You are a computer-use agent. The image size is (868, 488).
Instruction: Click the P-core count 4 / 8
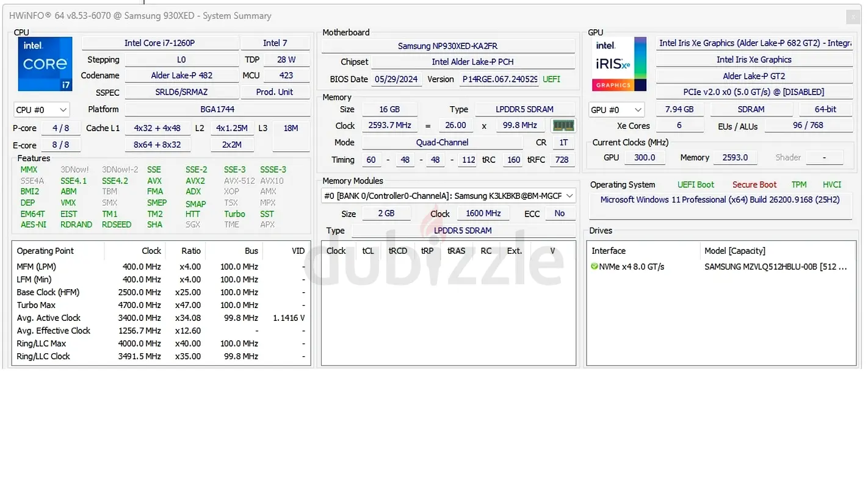[x=61, y=128]
